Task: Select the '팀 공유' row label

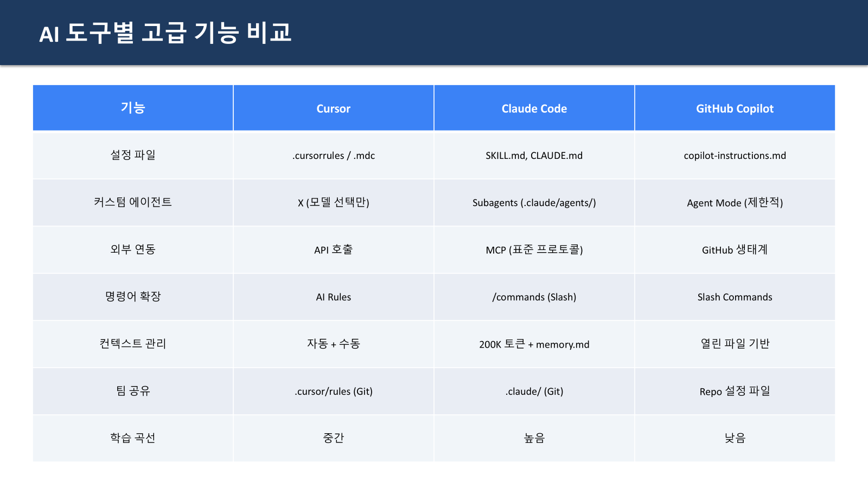Action: tap(133, 391)
